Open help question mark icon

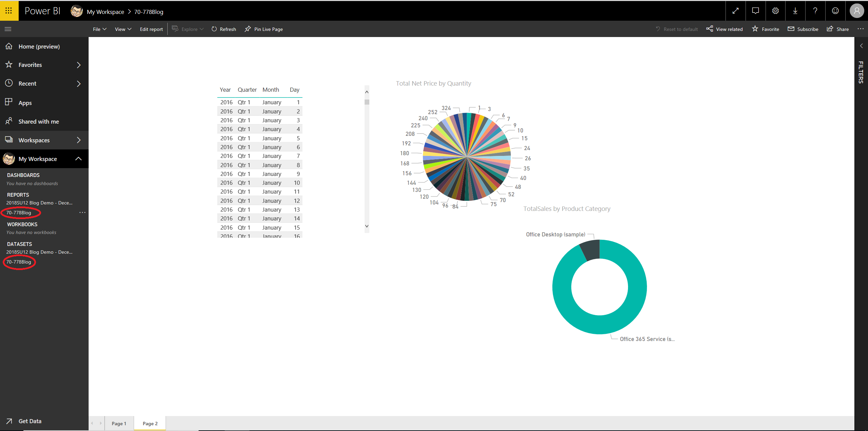click(x=815, y=11)
